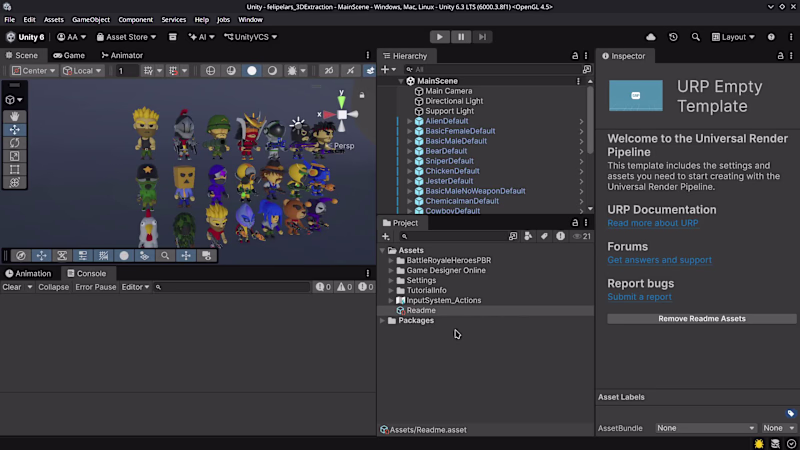Click the asset label tag in Inspector
The width and height of the screenshot is (800, 450).
click(x=790, y=413)
